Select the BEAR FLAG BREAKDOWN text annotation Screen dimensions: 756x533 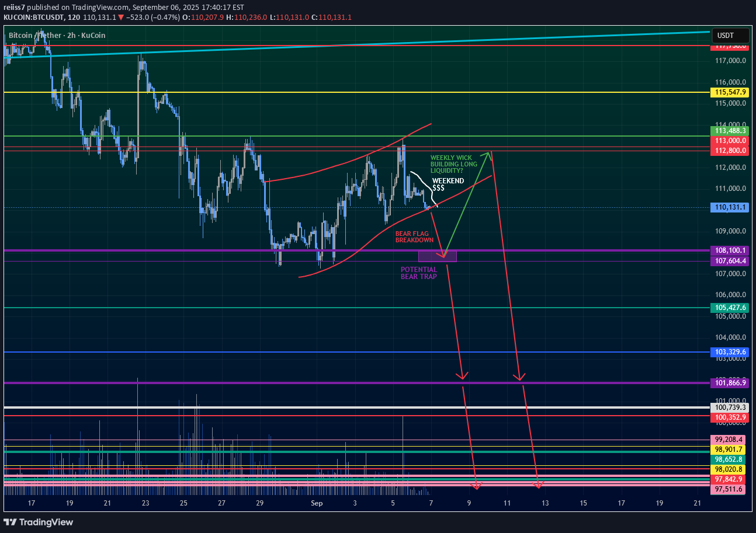414,236
